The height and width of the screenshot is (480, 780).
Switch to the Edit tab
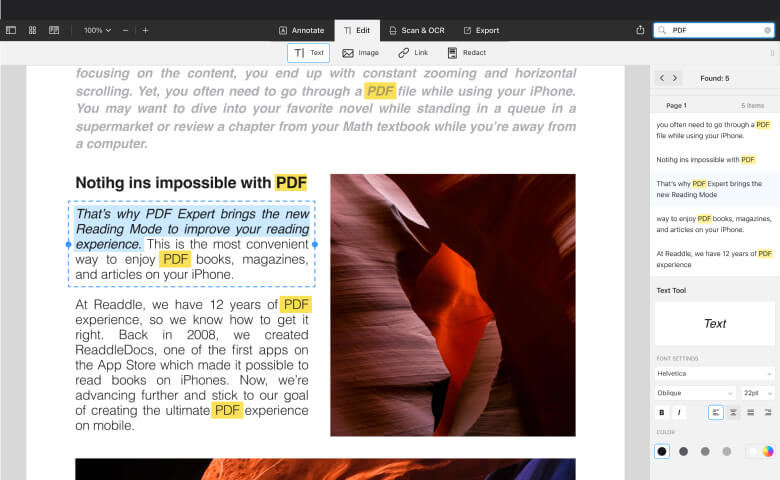click(357, 30)
